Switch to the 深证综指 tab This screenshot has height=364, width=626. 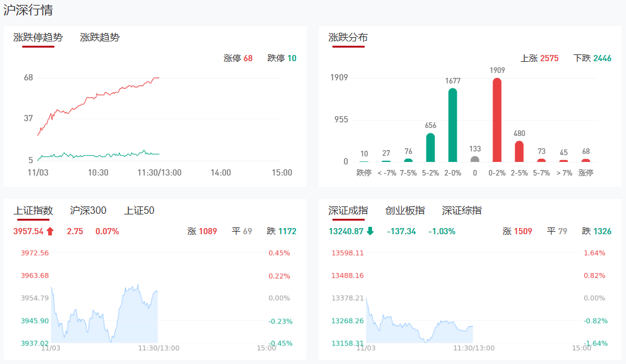point(462,211)
